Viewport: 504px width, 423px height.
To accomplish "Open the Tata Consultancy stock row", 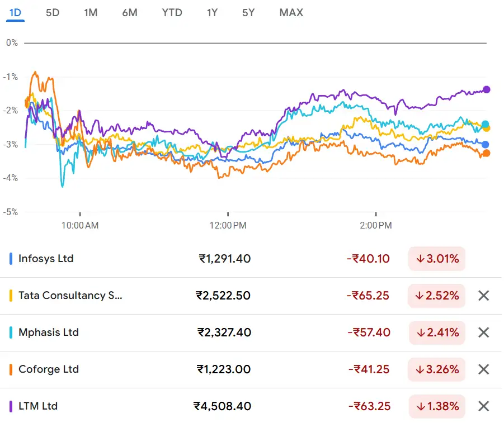I will [70, 296].
